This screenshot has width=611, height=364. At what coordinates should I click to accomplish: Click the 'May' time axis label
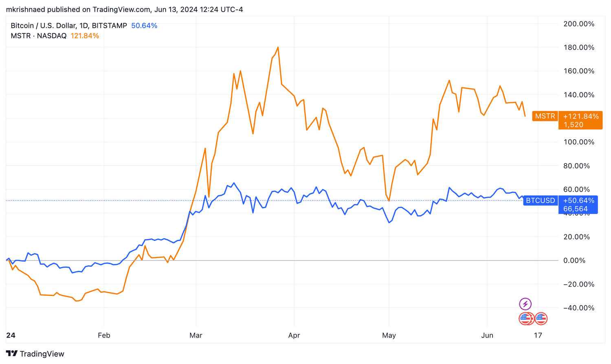[389, 335]
